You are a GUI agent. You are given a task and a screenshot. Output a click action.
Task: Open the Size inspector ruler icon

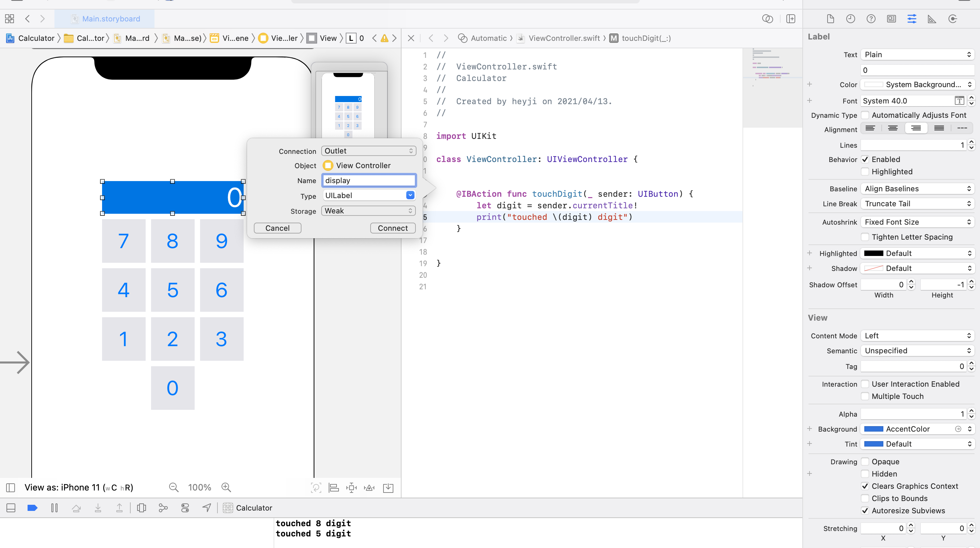932,19
